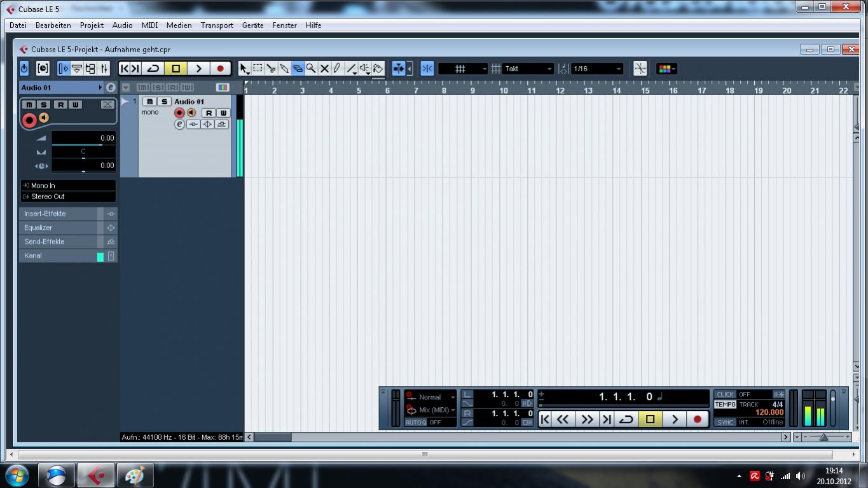This screenshot has height=488, width=868.
Task: Open the Snap type dropdown
Action: [463, 69]
